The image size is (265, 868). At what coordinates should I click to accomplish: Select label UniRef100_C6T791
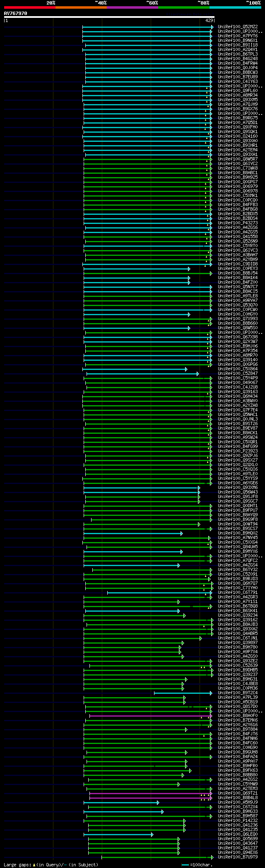click(238, 593)
